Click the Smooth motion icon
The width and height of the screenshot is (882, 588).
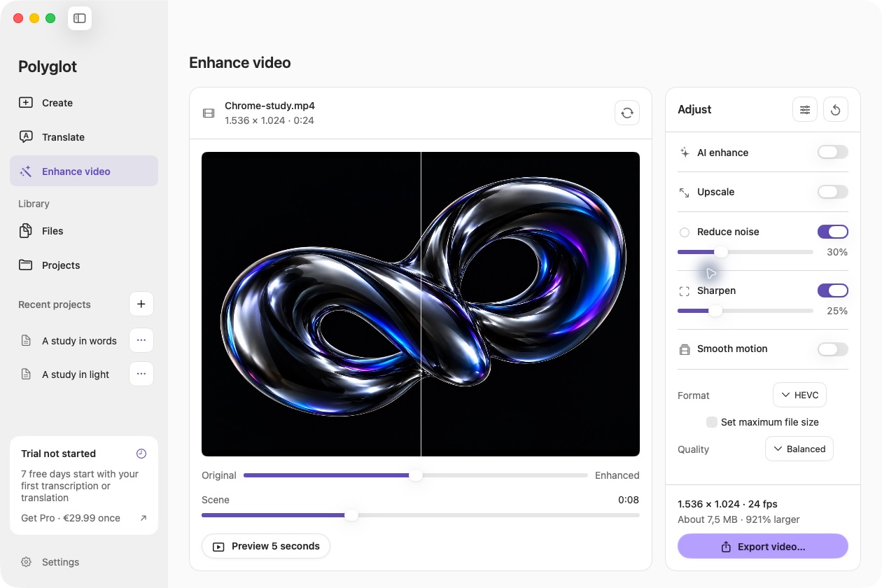[685, 349]
